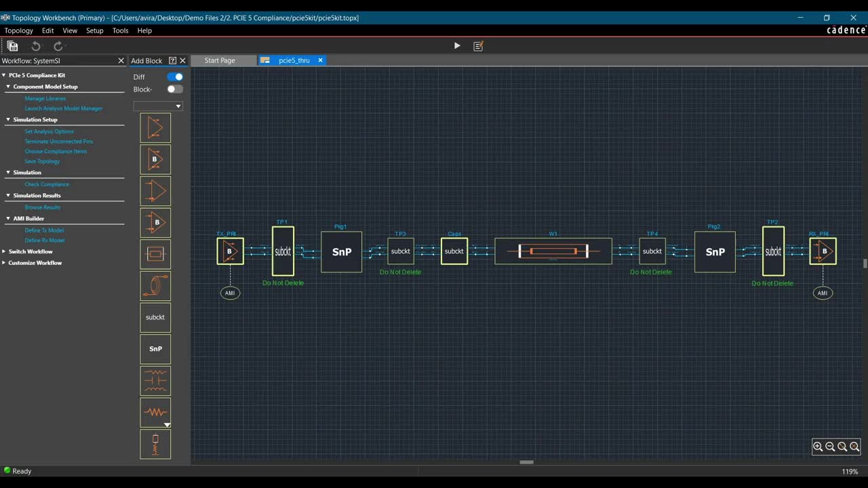The width and height of the screenshot is (868, 488).
Task: Open the Setup menu
Action: point(95,30)
